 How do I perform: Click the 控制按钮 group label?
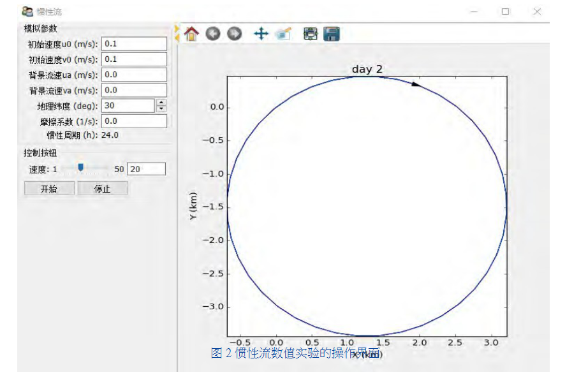(41, 153)
